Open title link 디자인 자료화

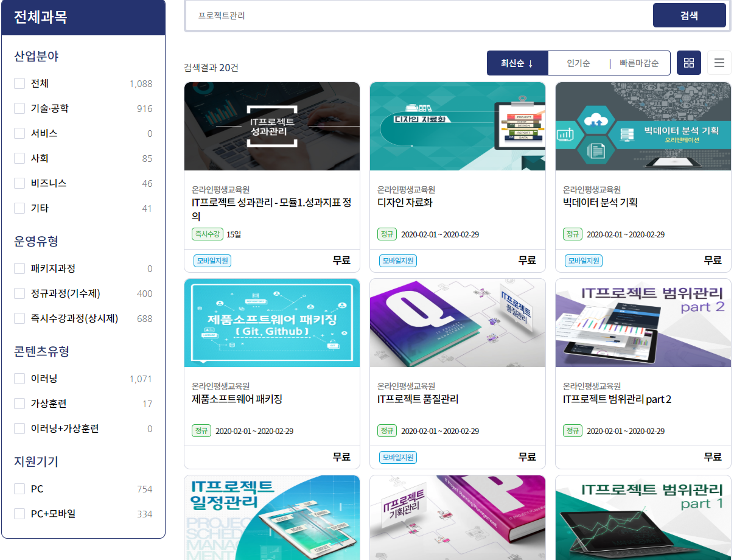[x=405, y=203]
